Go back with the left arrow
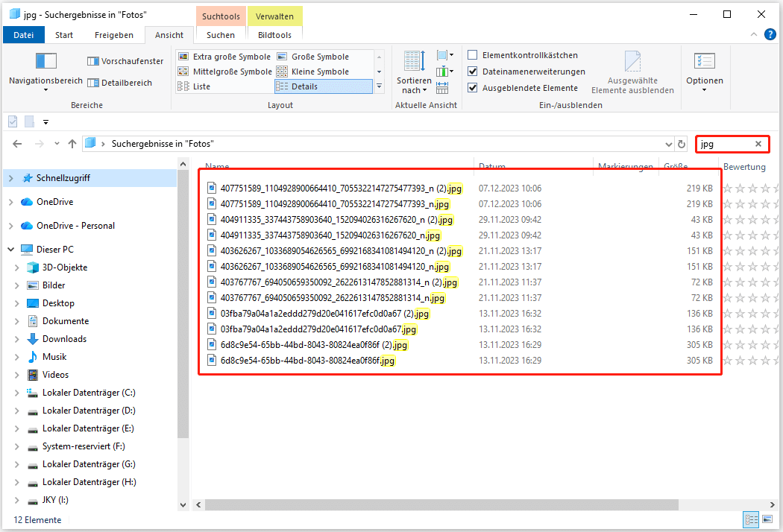The image size is (783, 532). click(17, 145)
